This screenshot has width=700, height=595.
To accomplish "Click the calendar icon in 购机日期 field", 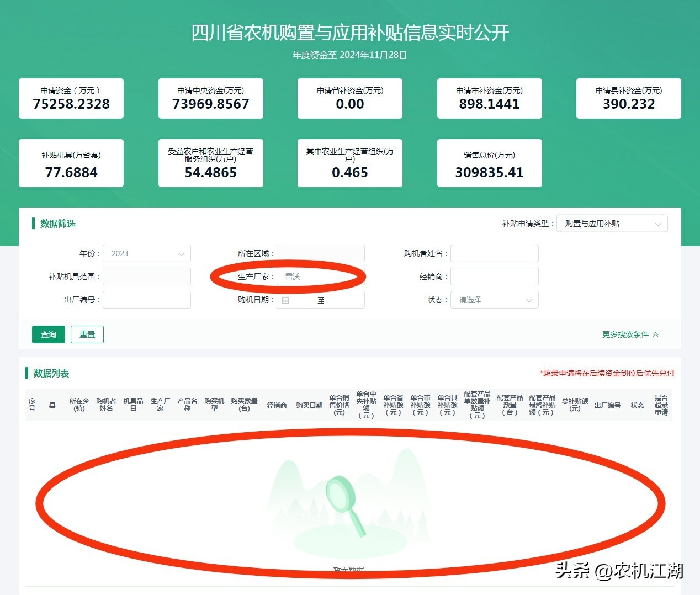I will point(285,300).
